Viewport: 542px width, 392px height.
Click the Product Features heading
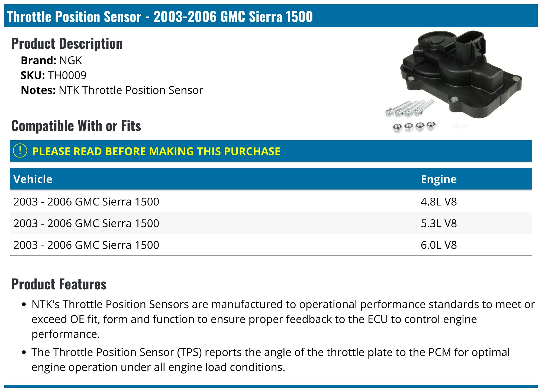[x=59, y=284]
